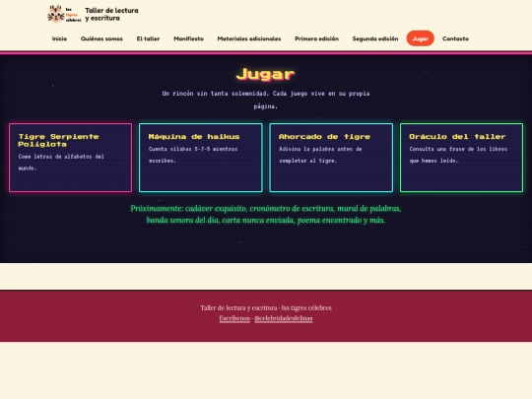Select Manifiesto in the navigation
Screen dimensions: 532x399
[x=188, y=38]
